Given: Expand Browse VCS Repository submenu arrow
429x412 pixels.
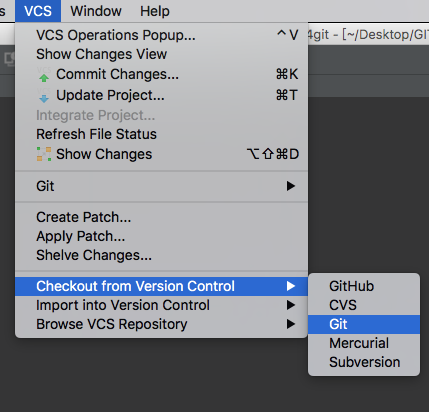Looking at the screenshot, I should [x=291, y=324].
